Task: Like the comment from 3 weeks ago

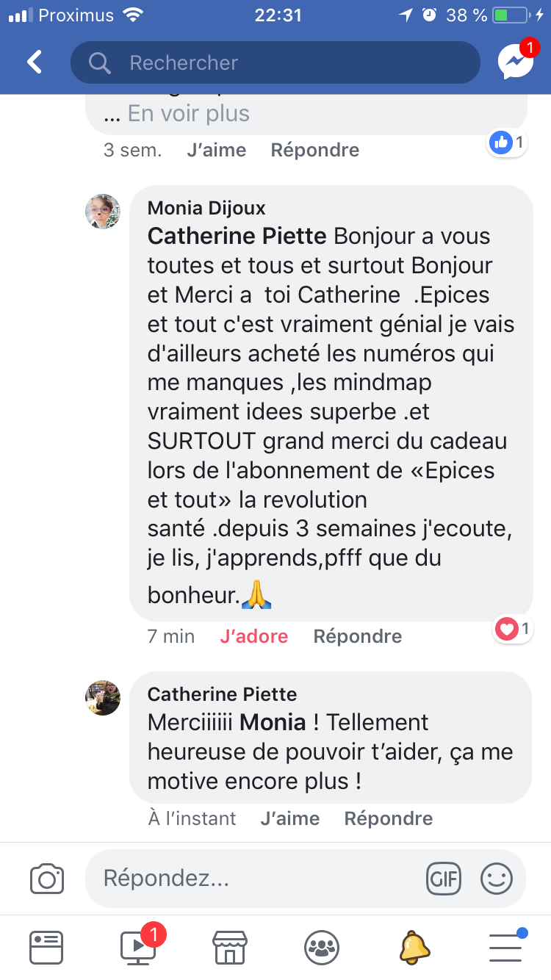Action: click(216, 151)
